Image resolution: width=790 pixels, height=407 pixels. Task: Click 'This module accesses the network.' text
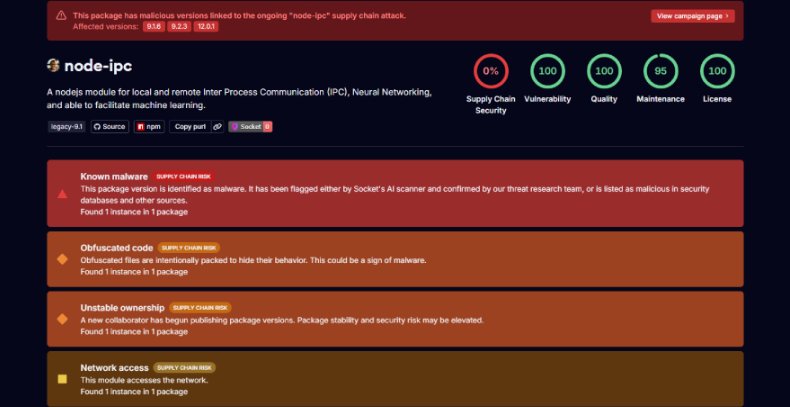(x=144, y=380)
